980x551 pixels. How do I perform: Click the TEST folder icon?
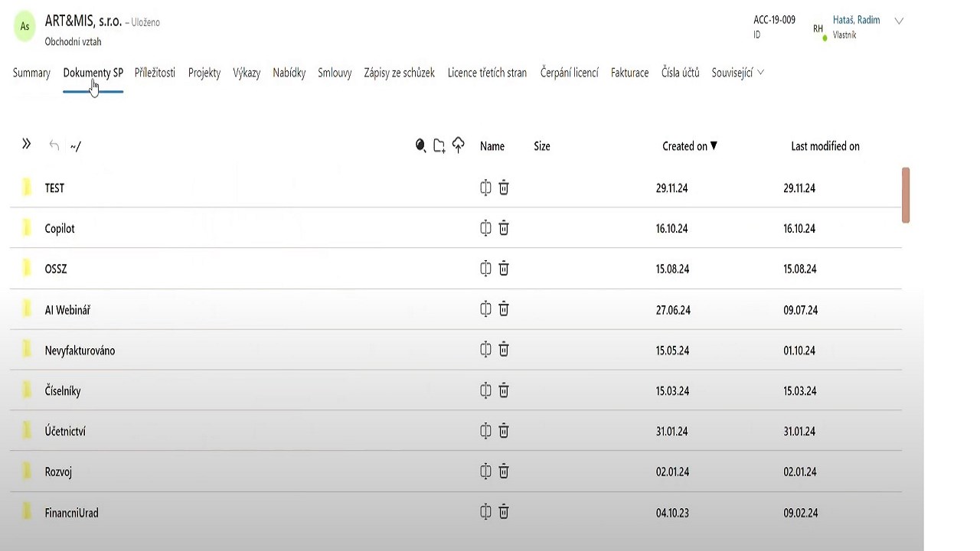[27, 187]
